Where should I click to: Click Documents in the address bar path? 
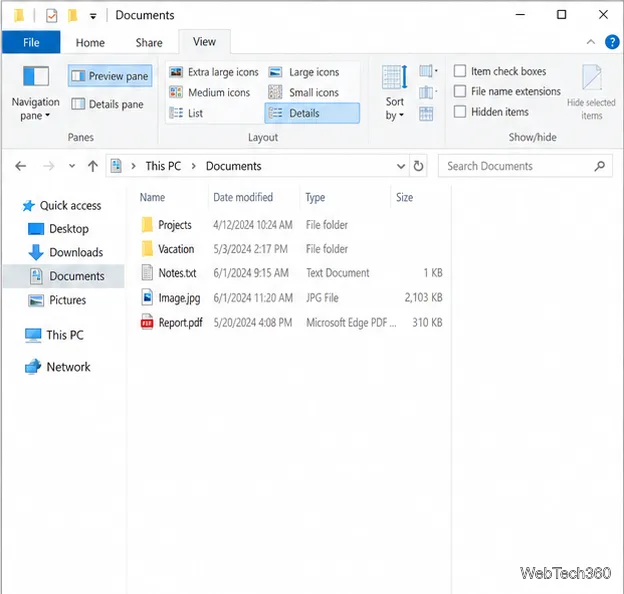(234, 166)
